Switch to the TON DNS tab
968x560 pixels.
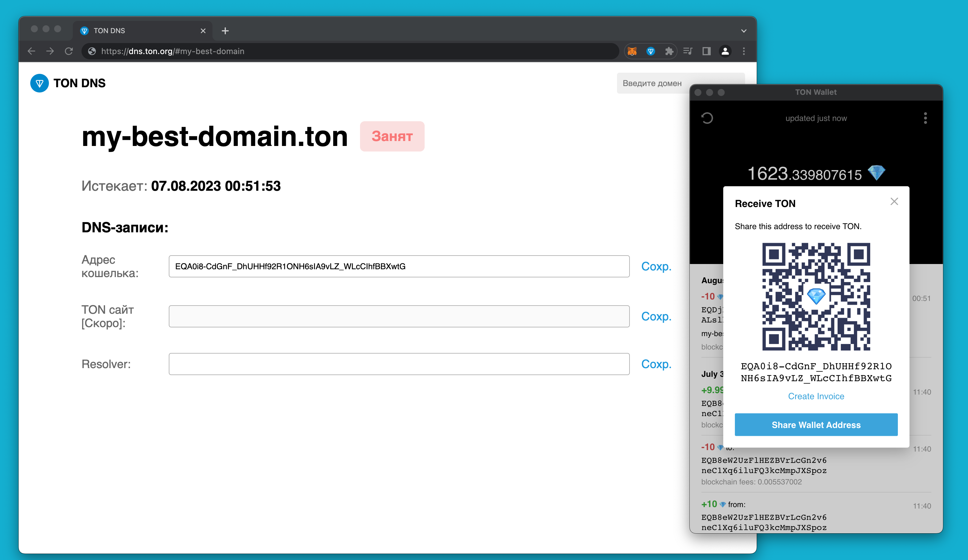point(138,31)
